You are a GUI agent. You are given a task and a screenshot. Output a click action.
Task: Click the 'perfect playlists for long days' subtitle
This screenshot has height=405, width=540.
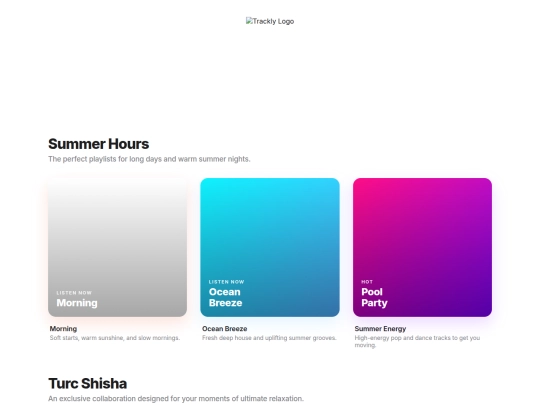149,159
